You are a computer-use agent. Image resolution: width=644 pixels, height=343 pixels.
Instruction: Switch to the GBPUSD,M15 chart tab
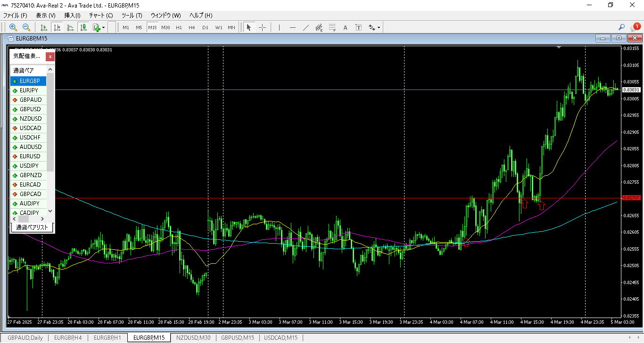pos(238,338)
